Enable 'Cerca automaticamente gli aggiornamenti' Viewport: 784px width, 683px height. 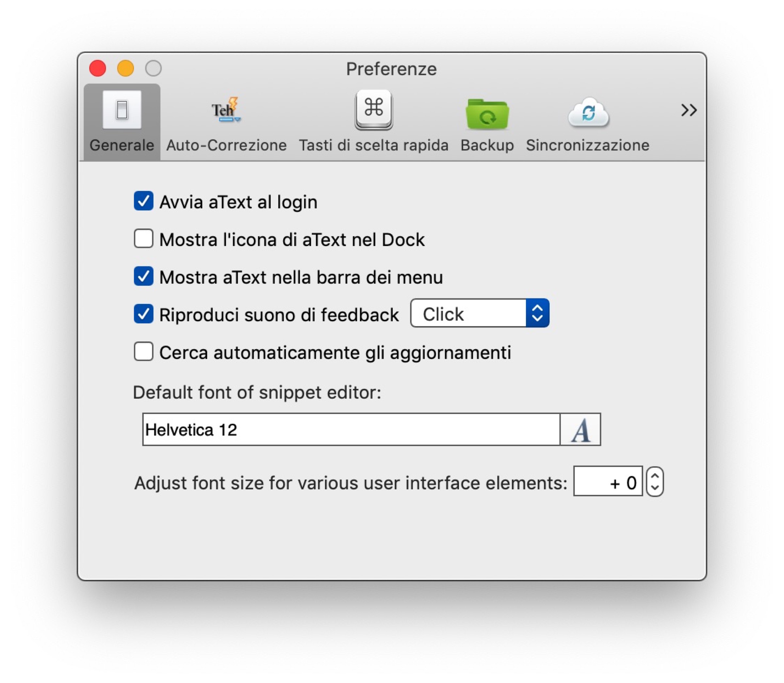[143, 352]
